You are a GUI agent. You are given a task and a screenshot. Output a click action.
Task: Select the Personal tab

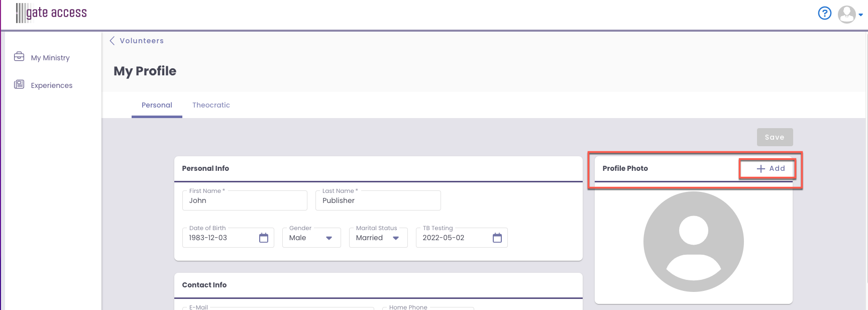coord(157,105)
